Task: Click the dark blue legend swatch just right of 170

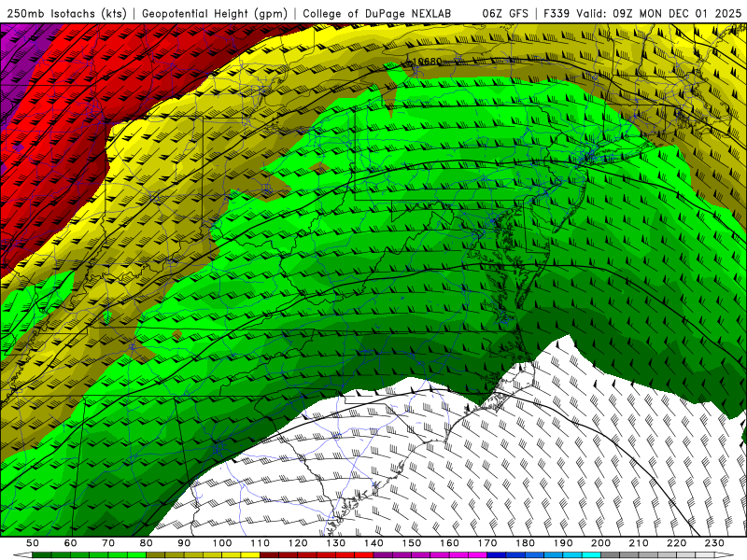Action: point(497,555)
